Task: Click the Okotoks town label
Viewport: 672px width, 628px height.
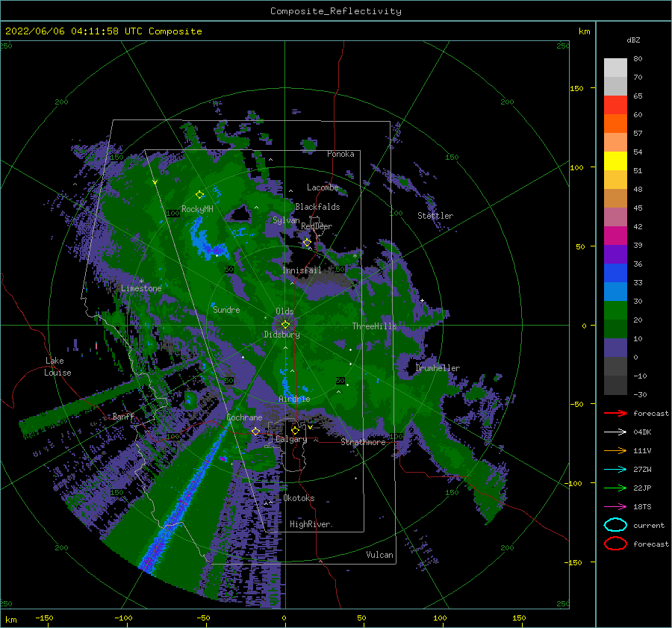Action: pos(299,498)
